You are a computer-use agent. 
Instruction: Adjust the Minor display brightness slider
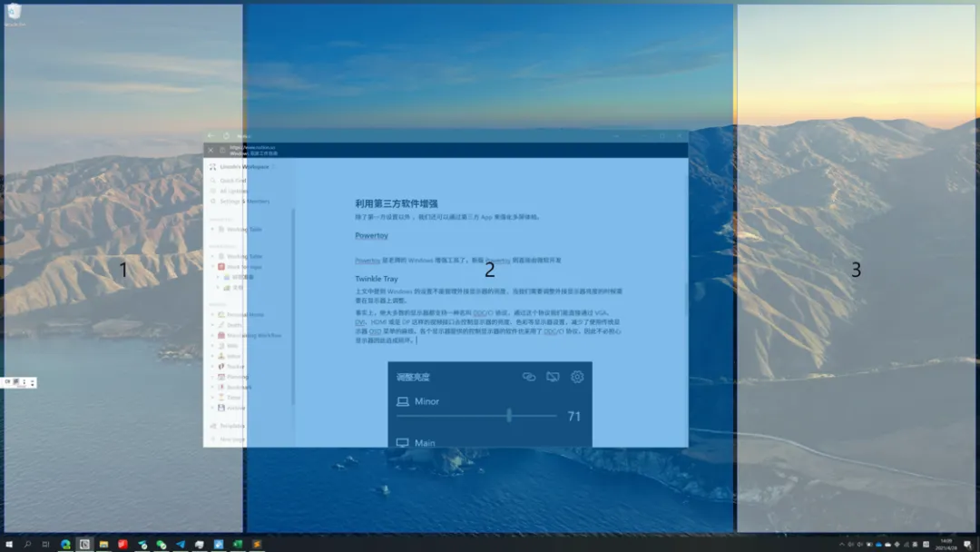(508, 416)
